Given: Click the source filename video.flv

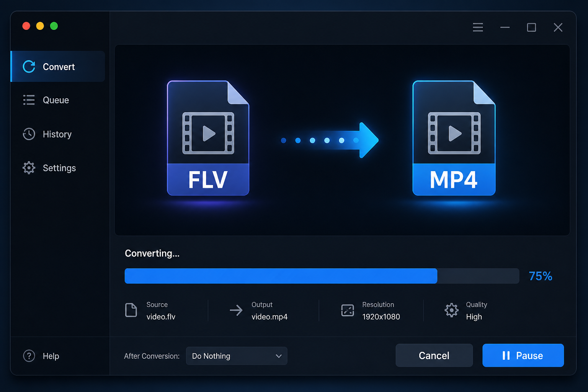Looking at the screenshot, I should [x=161, y=317].
